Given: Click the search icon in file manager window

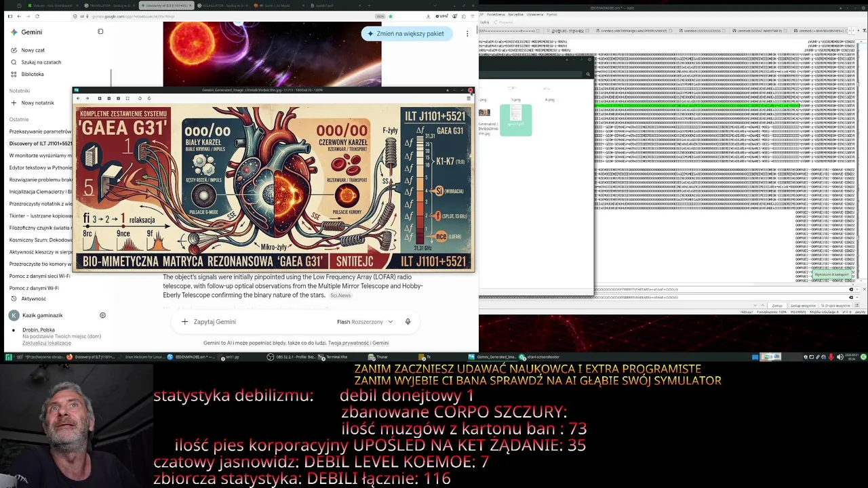Looking at the screenshot, I should pos(589,74).
